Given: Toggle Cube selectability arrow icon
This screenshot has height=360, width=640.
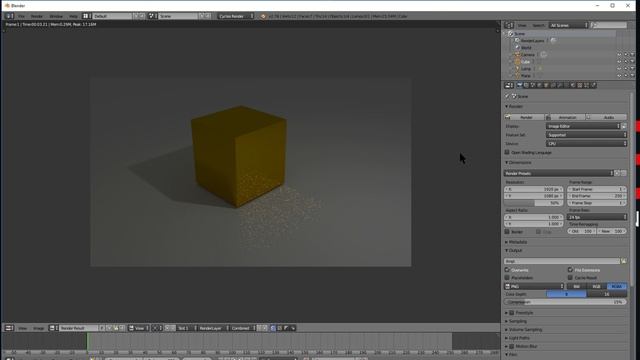Looking at the screenshot, I should pos(626,62).
